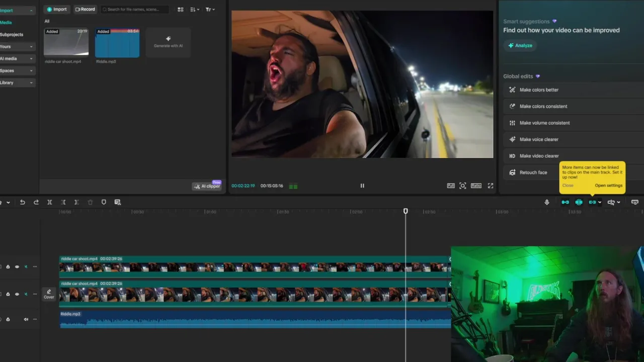The width and height of the screenshot is (644, 362).
Task: Click the Full preview quality icon
Action: coord(451,186)
